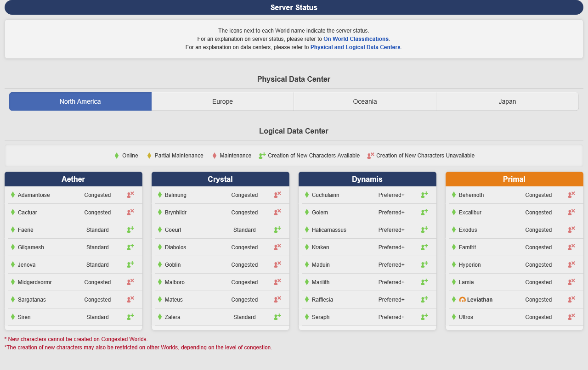Viewport: 588px width, 370px height.
Task: Click the orange home world icon beside Leviathan
Action: (463, 300)
